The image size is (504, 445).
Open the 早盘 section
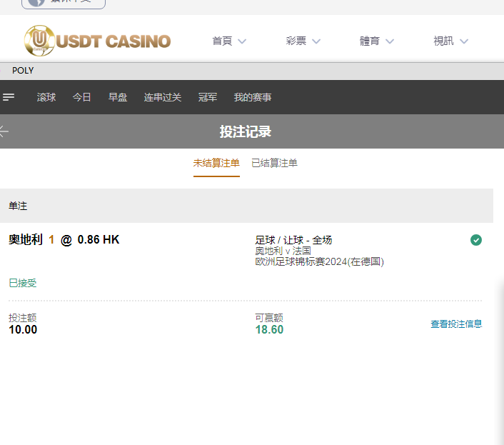click(118, 97)
